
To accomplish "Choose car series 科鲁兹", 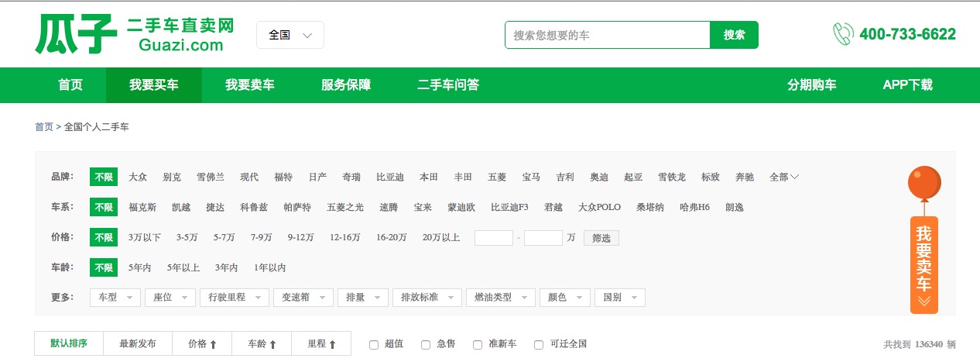I will point(254,207).
